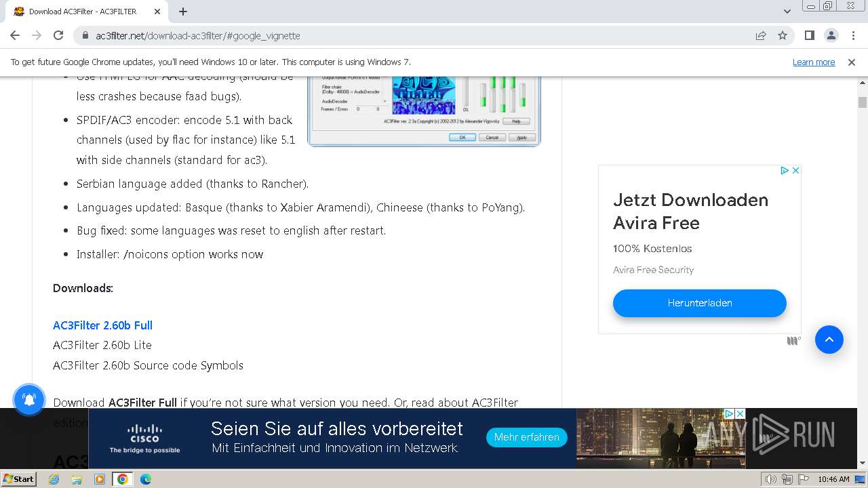Click the Languages updated Basque bullet text
Viewport: 868px width, 488px height.
(301, 207)
